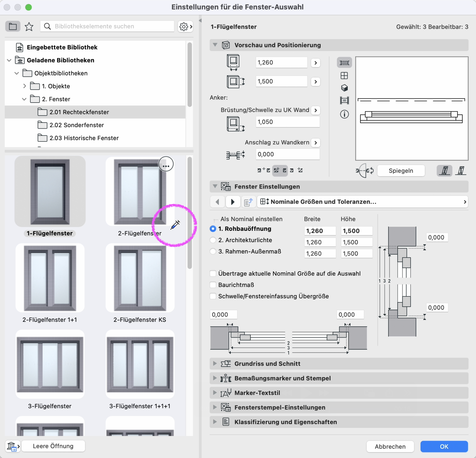Expand the 1. Objekte folder
Image resolution: width=476 pixels, height=458 pixels.
[x=24, y=86]
